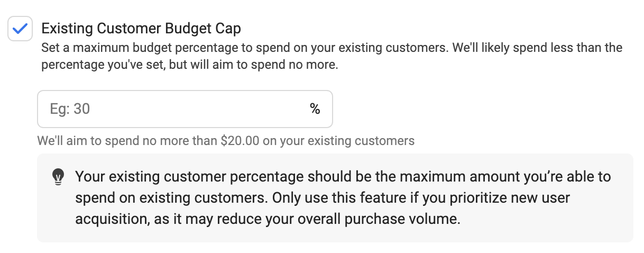Click the "Eg: 30" placeholder text
This screenshot has width=644, height=253.
click(x=70, y=109)
